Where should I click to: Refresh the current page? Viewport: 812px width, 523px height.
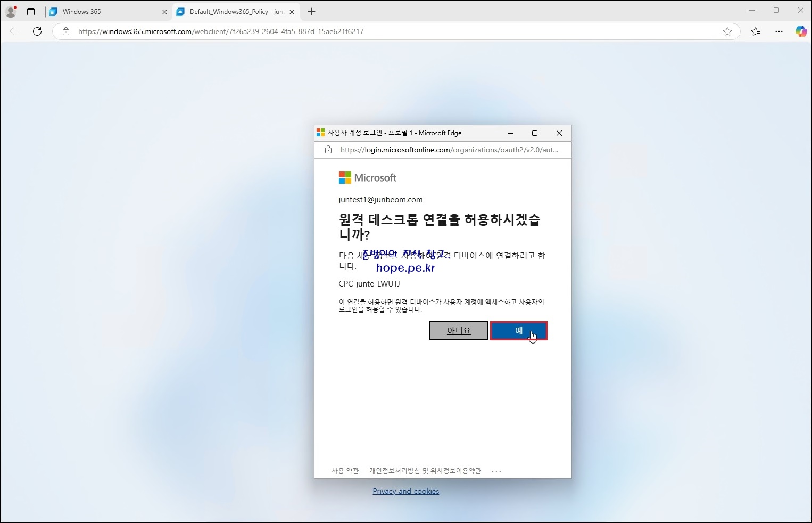(x=37, y=31)
